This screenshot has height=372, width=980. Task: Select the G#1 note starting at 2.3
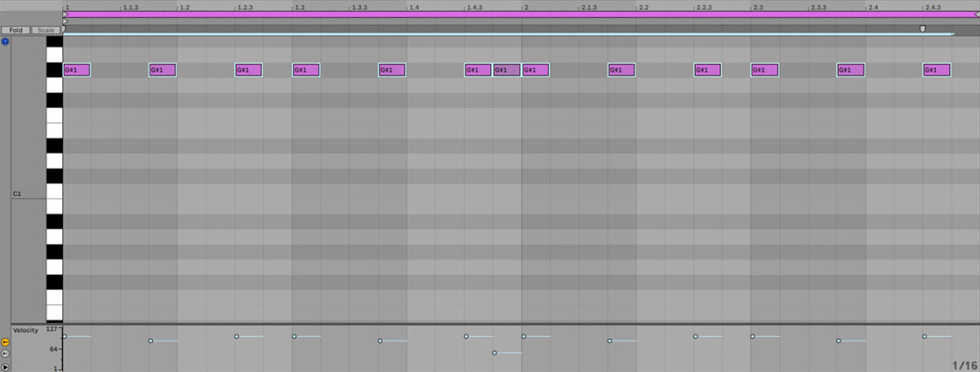coord(764,70)
